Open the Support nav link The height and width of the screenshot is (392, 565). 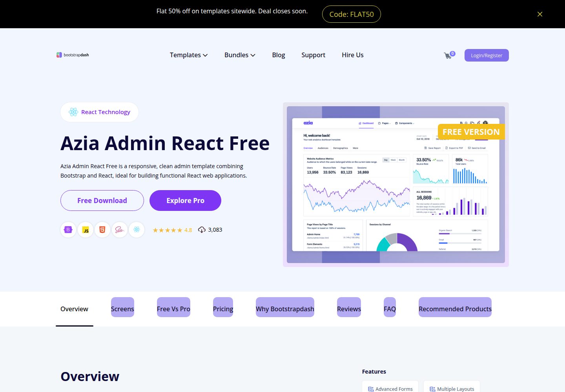click(313, 55)
